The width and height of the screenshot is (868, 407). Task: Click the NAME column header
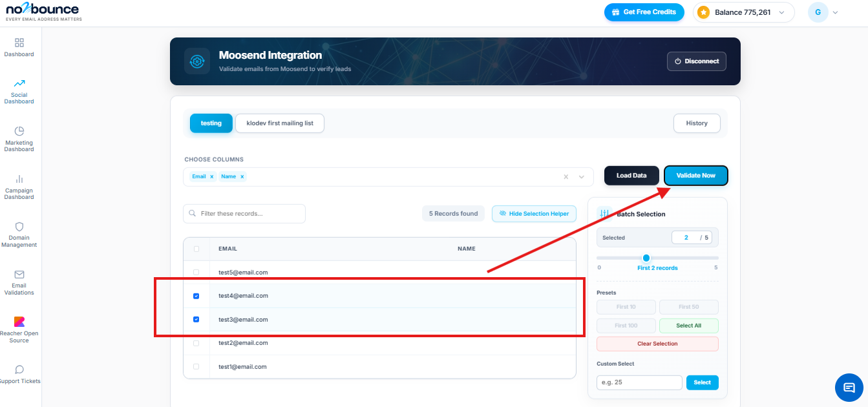pyautogui.click(x=467, y=249)
